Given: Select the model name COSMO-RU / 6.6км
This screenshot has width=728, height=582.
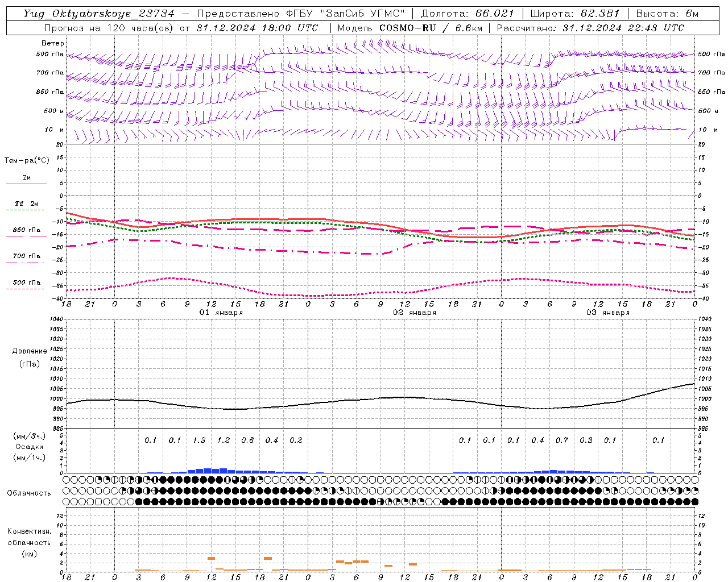Looking at the screenshot, I should (x=431, y=28).
